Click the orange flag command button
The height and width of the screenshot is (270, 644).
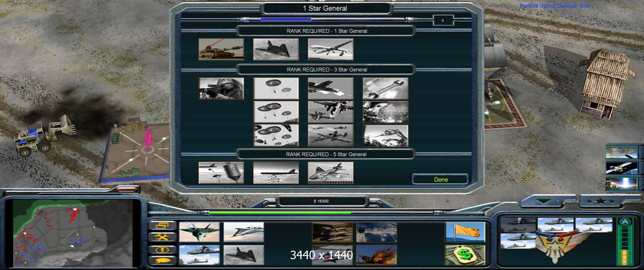[465, 232]
